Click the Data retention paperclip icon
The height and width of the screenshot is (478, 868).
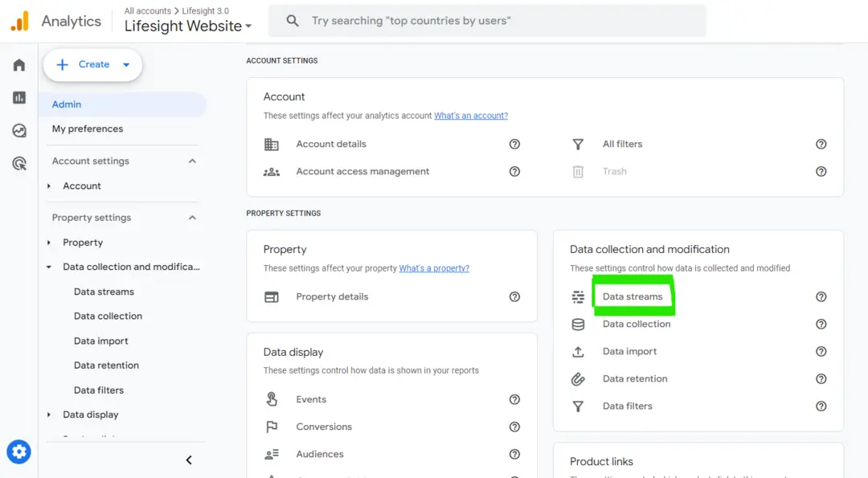pos(578,379)
